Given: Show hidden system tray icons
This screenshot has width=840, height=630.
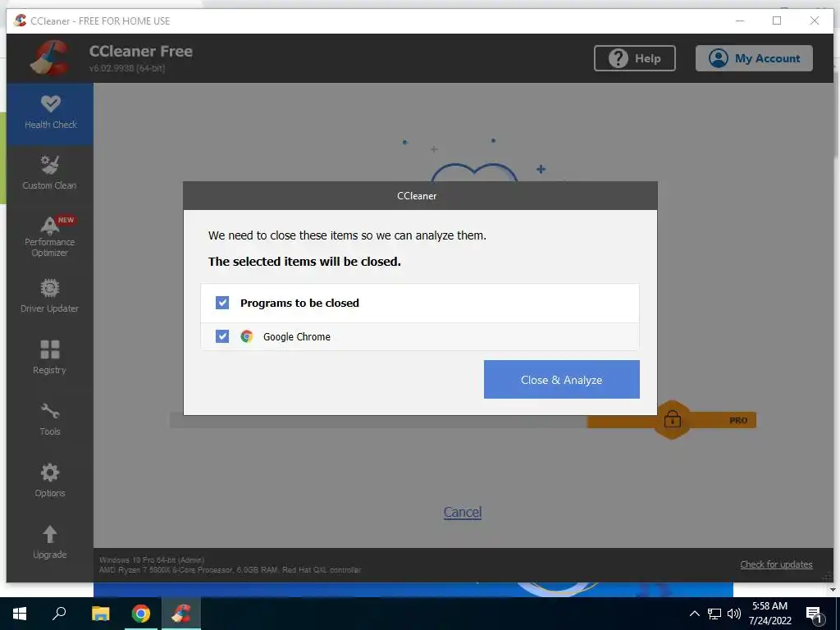Looking at the screenshot, I should (694, 614).
